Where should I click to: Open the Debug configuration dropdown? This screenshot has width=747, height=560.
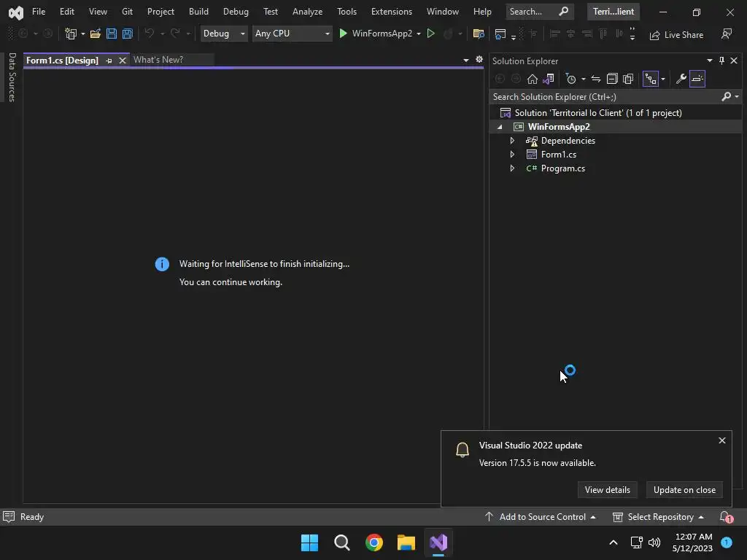pyautogui.click(x=224, y=34)
